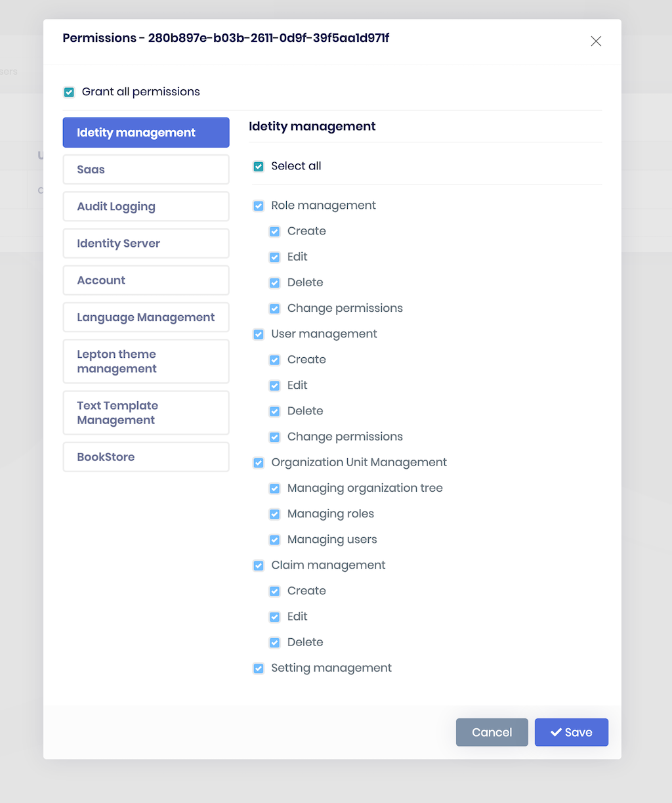Cancel the permissions dialog

pyautogui.click(x=492, y=732)
